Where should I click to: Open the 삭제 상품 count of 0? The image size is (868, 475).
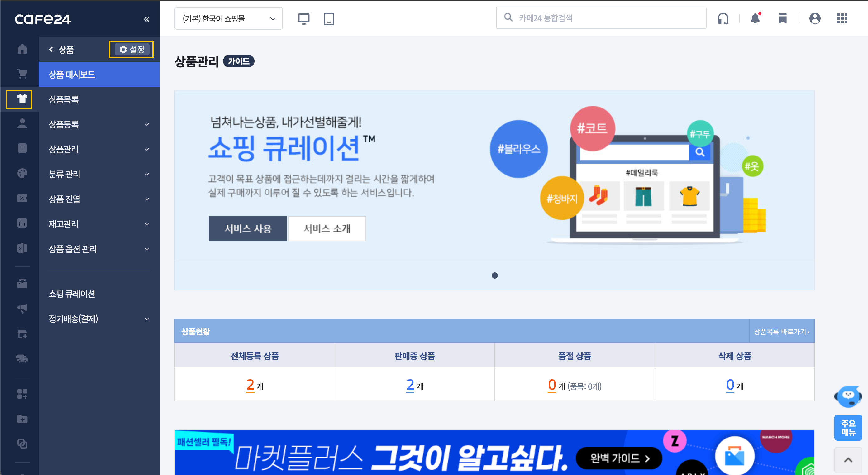point(730,385)
